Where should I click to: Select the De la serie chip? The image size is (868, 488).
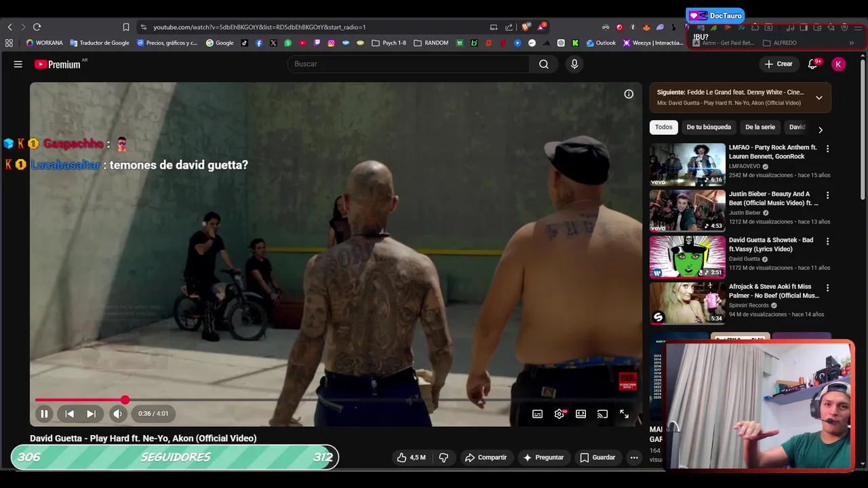[x=760, y=127]
